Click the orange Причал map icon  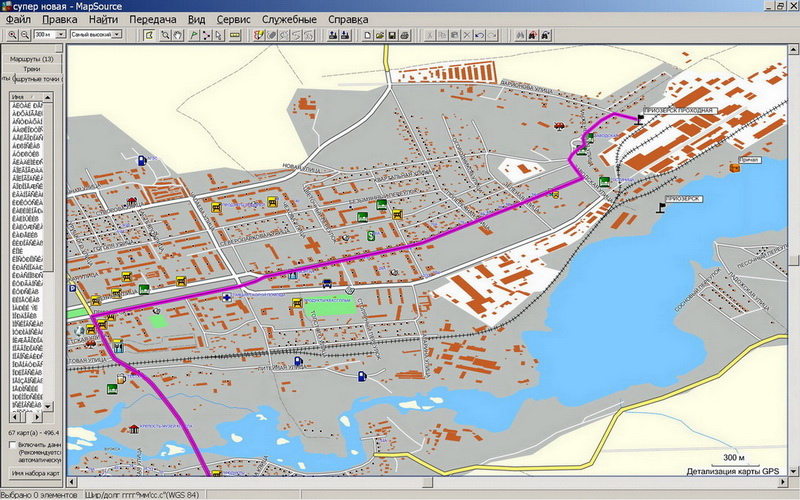734,167
